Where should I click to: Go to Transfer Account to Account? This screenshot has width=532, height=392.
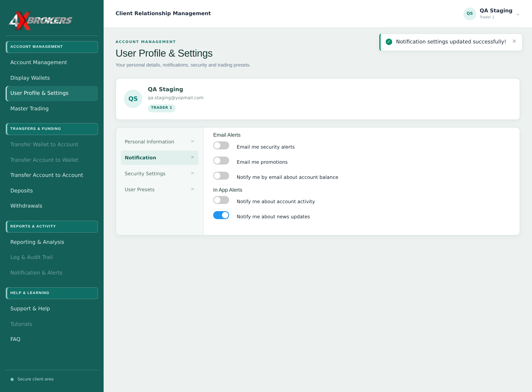click(x=52, y=175)
